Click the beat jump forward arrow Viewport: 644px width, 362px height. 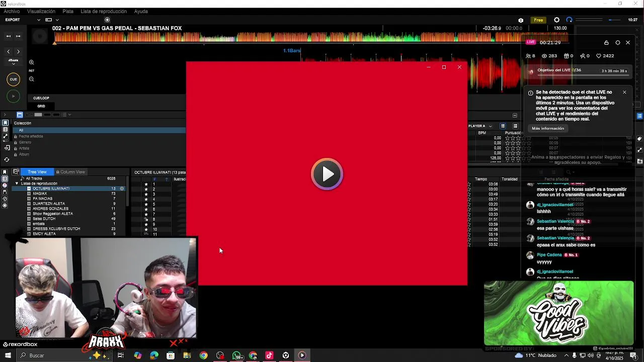click(x=18, y=52)
